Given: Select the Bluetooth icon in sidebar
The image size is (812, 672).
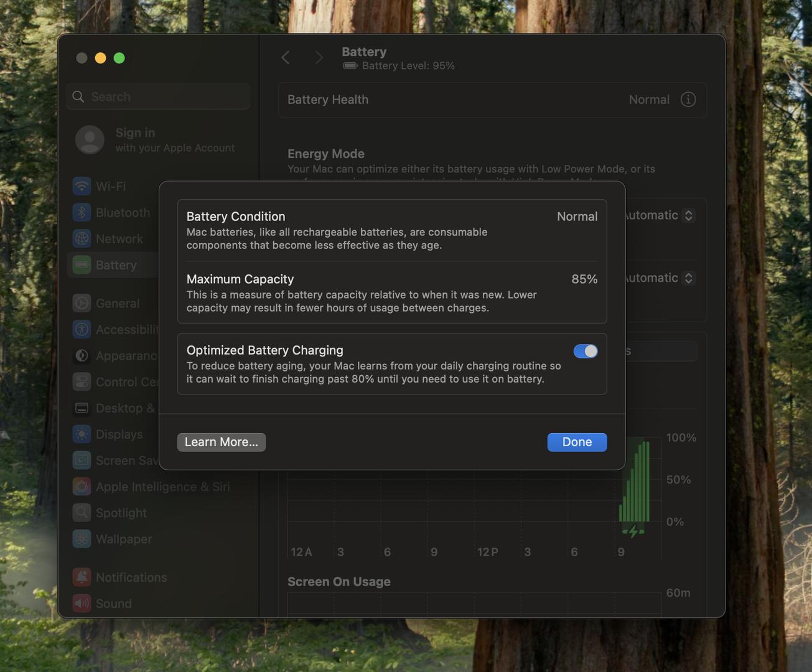Looking at the screenshot, I should point(82,212).
